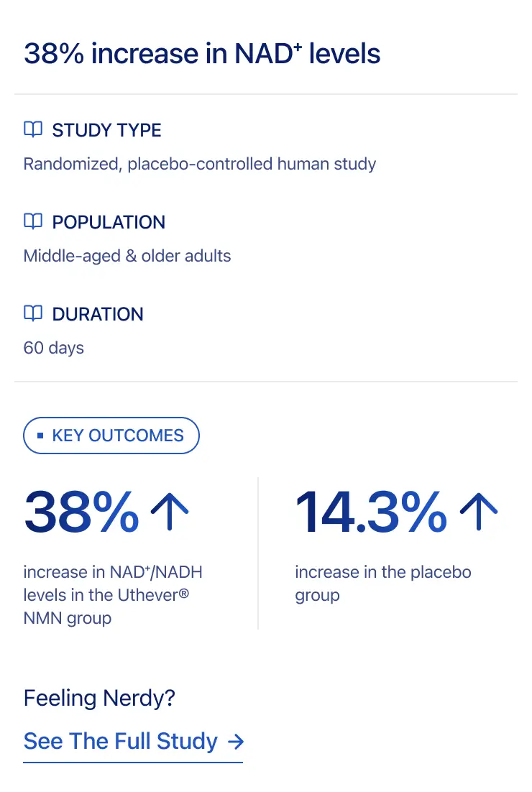Select the Key Outcomes pill badge
This screenshot has width=532, height=792.
coord(111,436)
